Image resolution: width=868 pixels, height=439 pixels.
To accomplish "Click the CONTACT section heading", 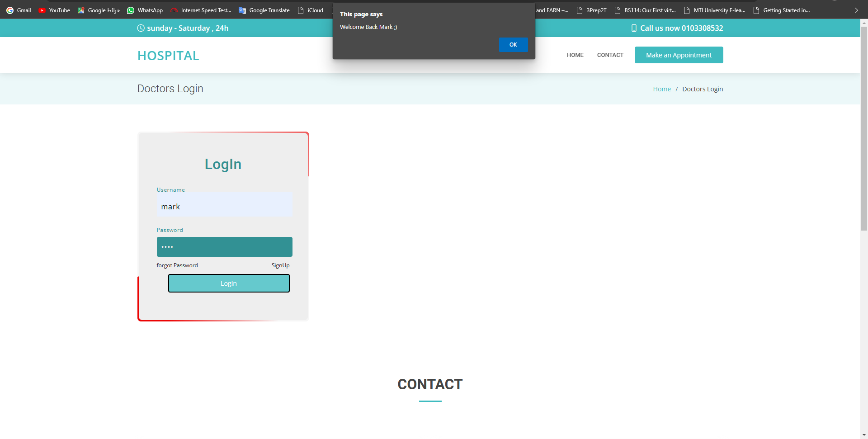I will [430, 384].
